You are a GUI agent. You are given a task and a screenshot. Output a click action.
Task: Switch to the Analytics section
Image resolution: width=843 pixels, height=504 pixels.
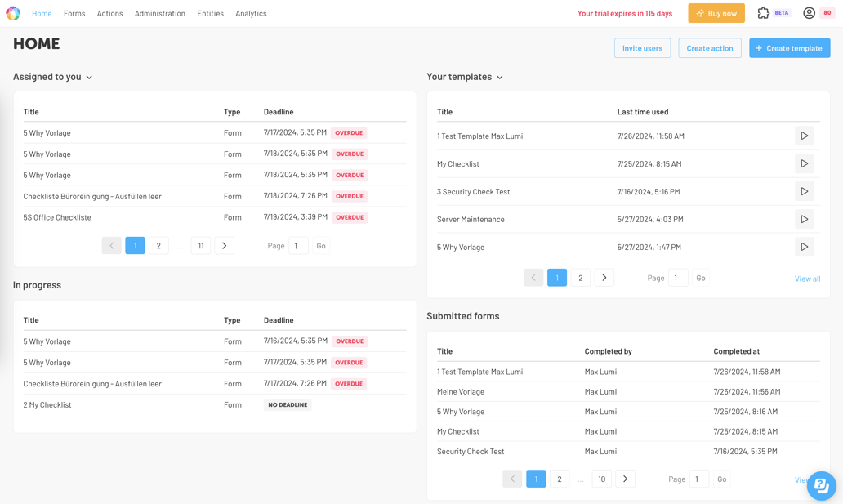click(251, 13)
